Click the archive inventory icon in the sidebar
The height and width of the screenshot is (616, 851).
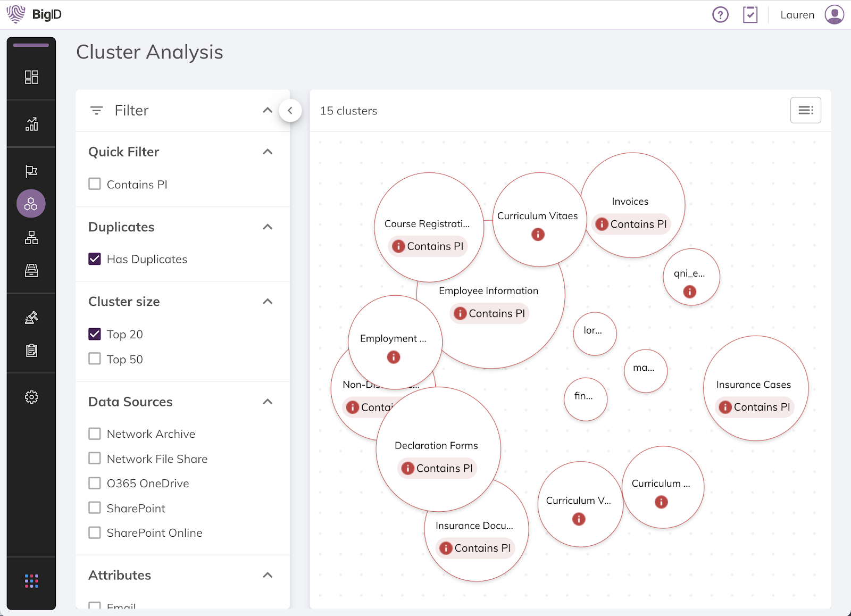(31, 271)
